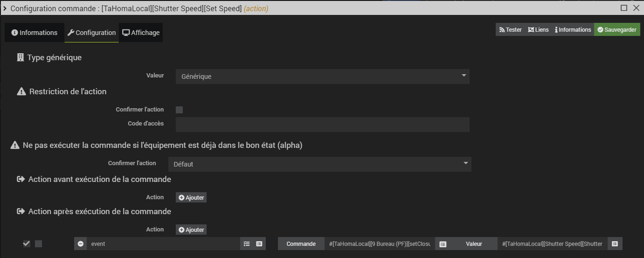The image size is (644, 258).
Task: Switch to the Informations tab
Action: tap(35, 33)
